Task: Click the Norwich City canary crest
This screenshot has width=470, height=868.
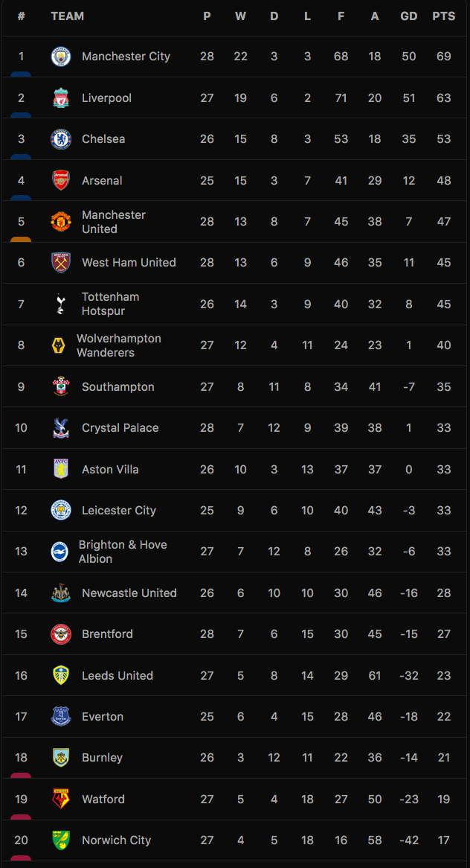Action: 61,840
